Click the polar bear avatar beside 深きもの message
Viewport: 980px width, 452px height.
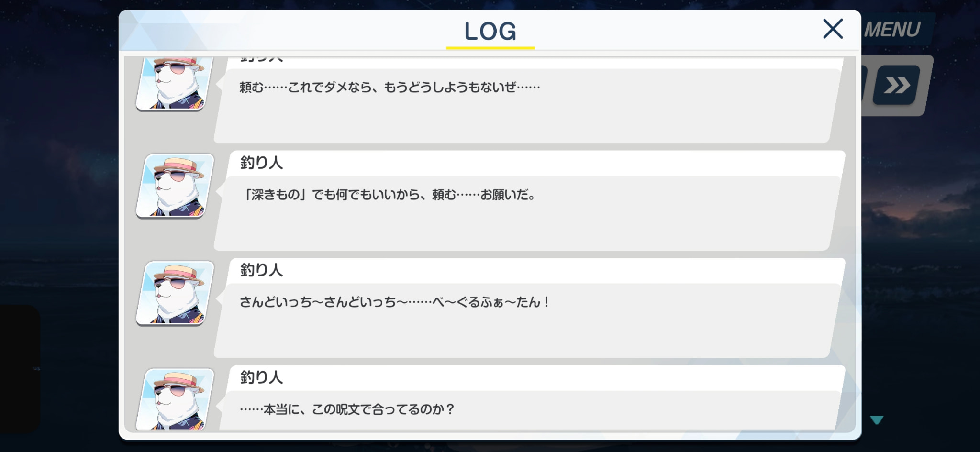(175, 186)
